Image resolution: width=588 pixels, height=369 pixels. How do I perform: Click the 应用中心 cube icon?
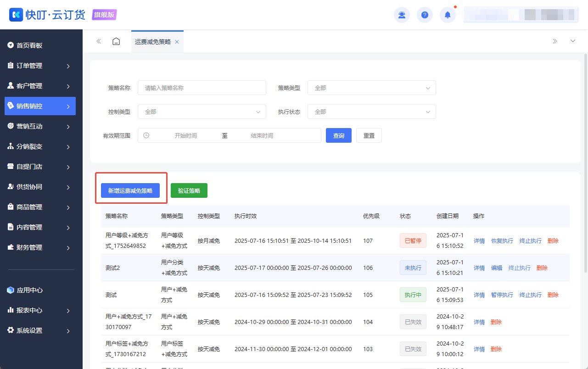[11, 290]
